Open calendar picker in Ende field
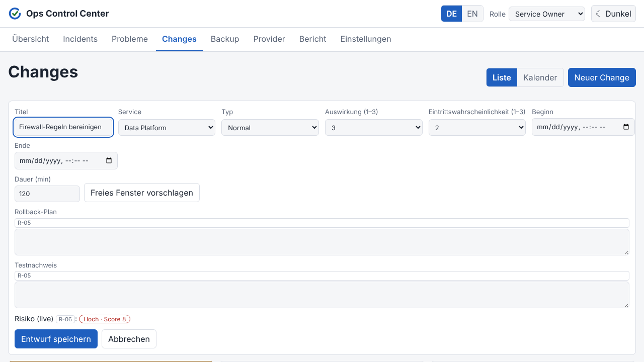The image size is (644, 362). [109, 161]
